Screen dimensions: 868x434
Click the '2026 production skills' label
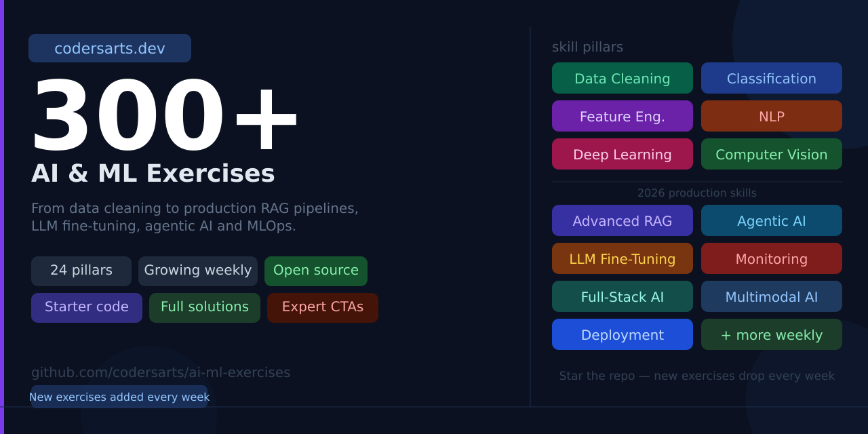coord(697,193)
